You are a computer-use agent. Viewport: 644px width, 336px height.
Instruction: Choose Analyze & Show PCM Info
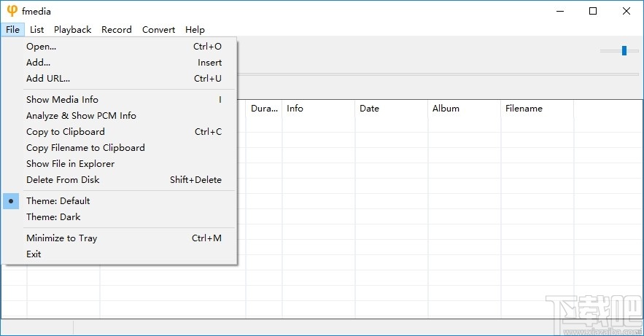[x=81, y=115]
